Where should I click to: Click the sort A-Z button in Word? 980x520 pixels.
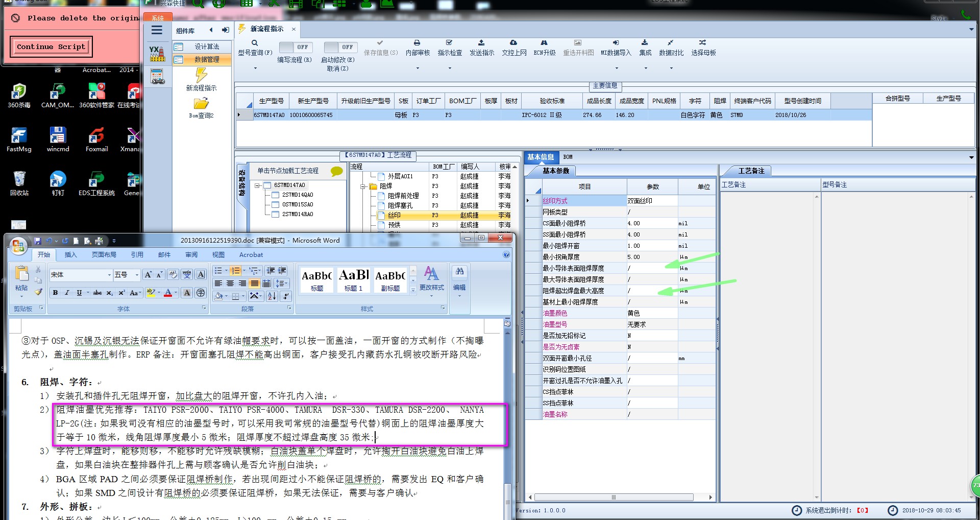(272, 296)
